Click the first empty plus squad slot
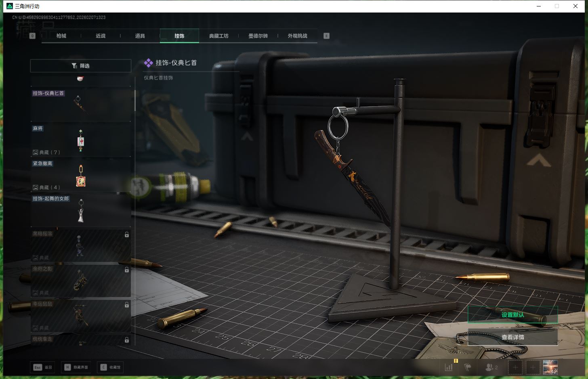The width and height of the screenshot is (588, 379). 515,367
